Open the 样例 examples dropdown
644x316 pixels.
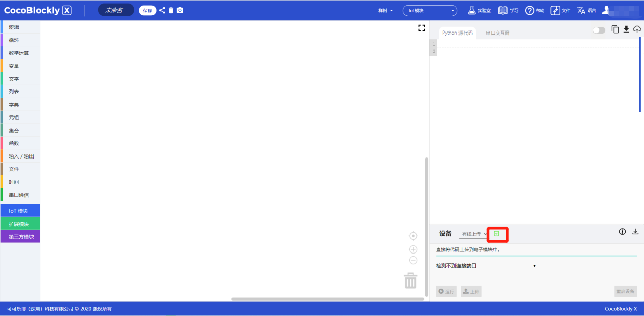point(386,10)
